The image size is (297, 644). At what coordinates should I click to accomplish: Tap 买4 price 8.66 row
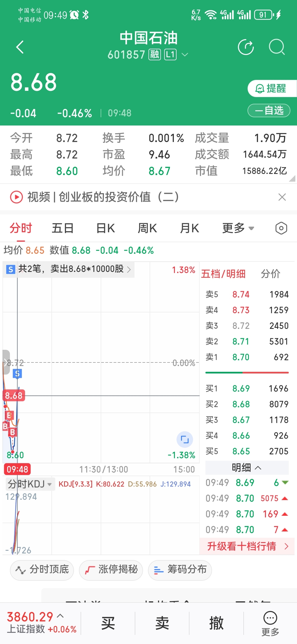(x=247, y=435)
